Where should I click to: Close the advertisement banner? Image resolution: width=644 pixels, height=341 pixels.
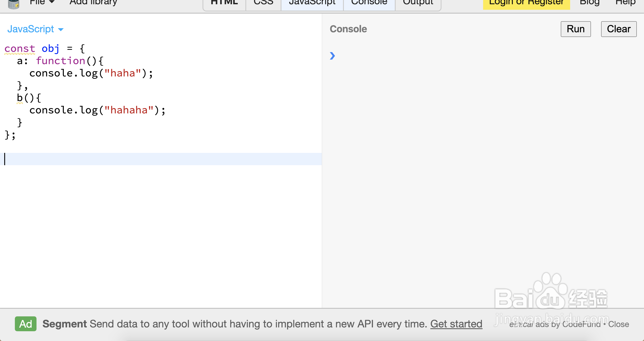[x=618, y=324]
